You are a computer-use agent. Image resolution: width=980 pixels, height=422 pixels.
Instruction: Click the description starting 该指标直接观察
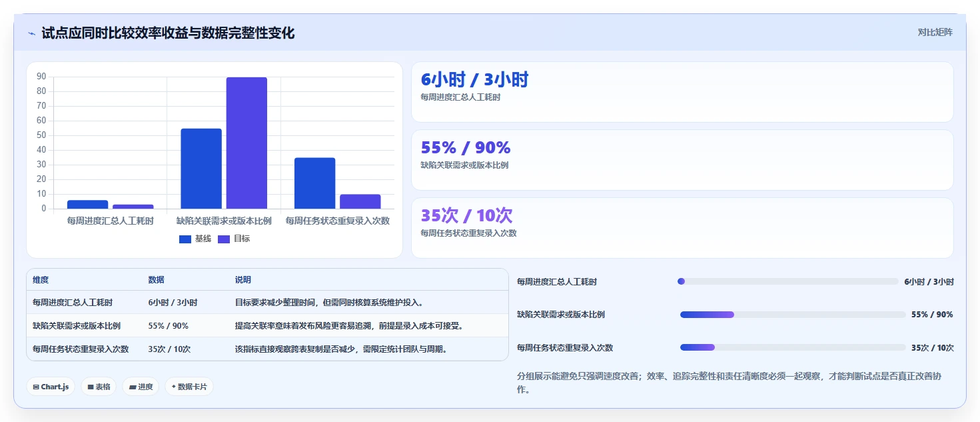[x=341, y=349]
